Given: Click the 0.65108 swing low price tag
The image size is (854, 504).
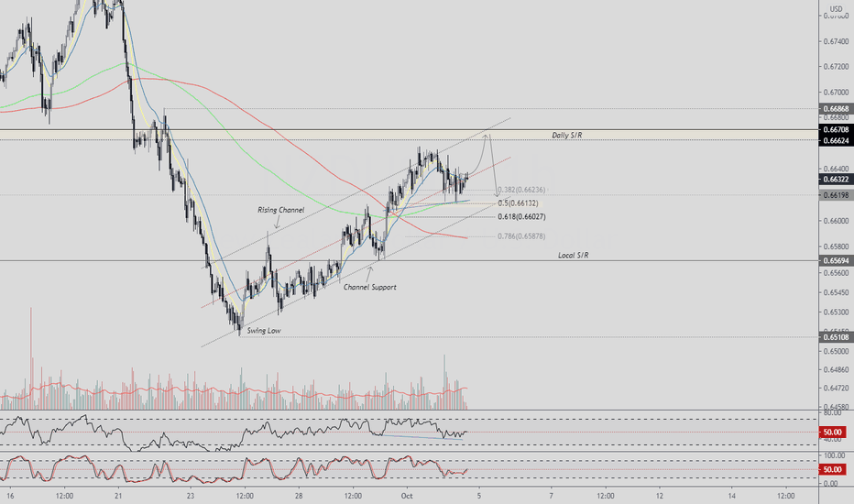Looking at the screenshot, I should pyautogui.click(x=836, y=337).
